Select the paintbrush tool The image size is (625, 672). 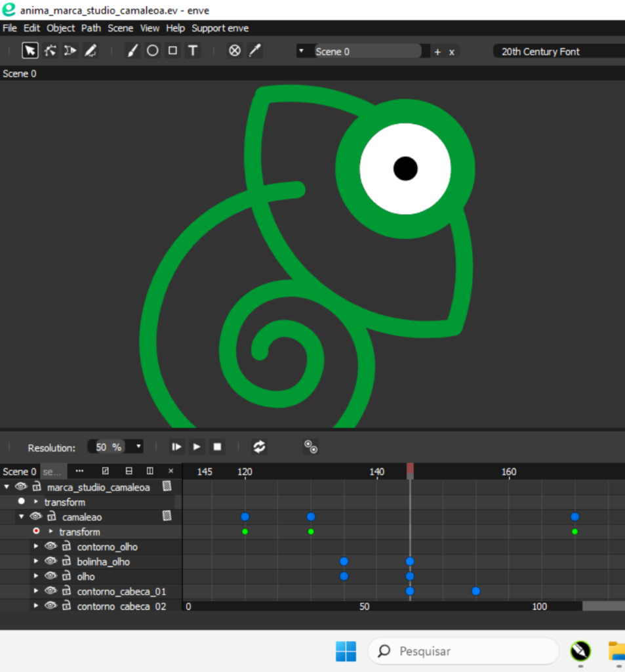coord(132,51)
